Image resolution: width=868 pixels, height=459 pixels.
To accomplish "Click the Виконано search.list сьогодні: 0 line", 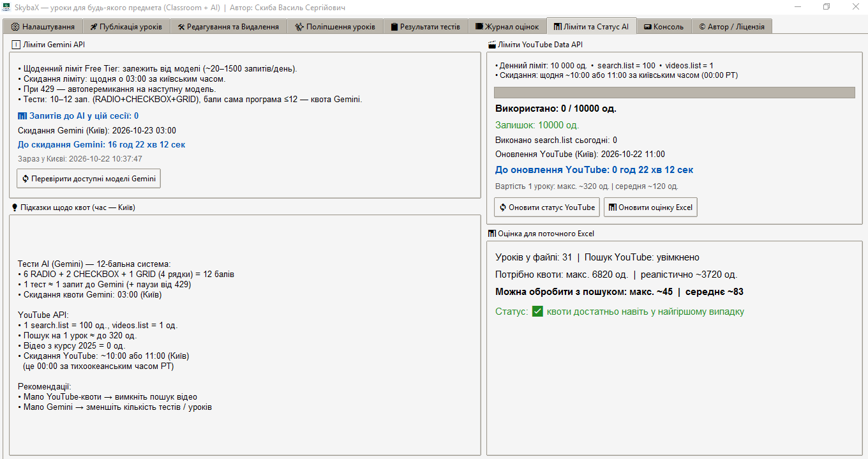I will [x=556, y=140].
